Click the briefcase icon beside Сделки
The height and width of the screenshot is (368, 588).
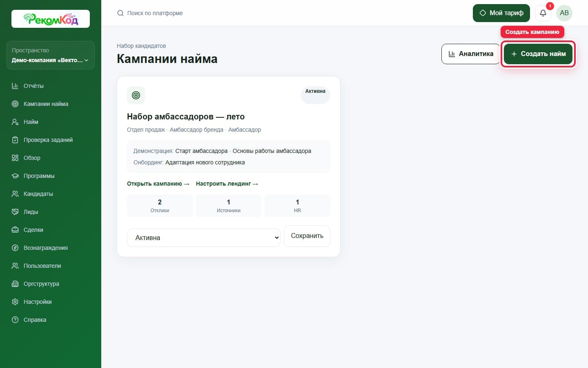(15, 230)
